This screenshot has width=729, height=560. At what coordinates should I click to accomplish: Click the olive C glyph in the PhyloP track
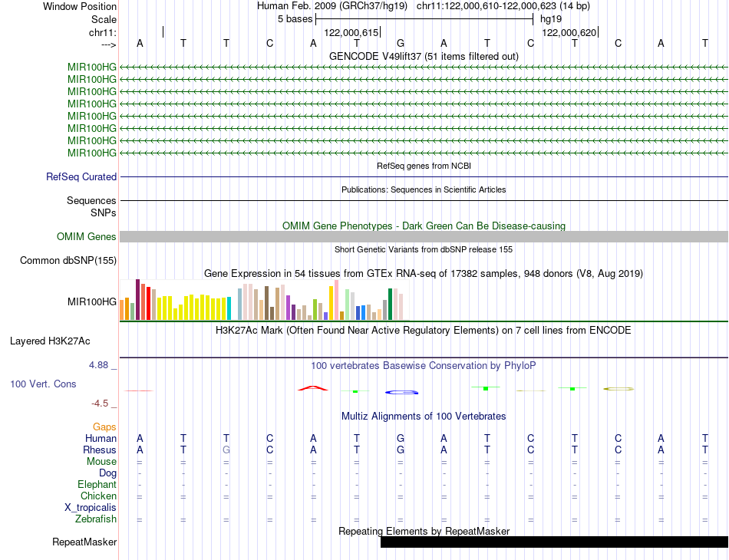click(618, 388)
